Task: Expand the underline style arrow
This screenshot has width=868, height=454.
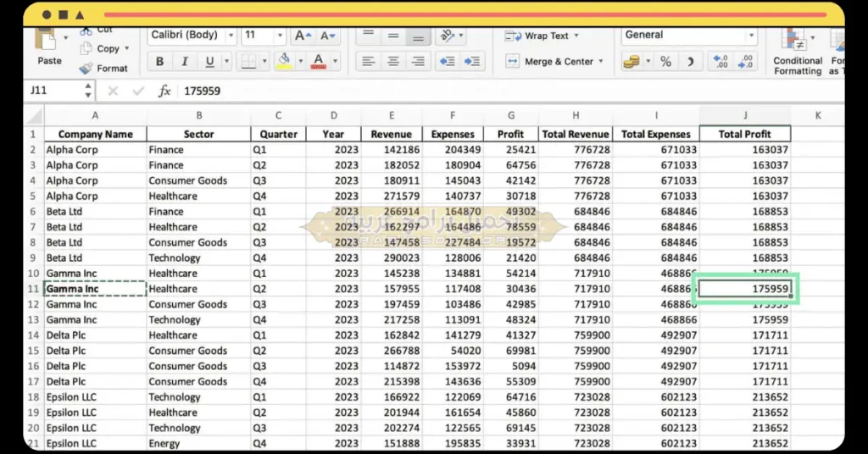Action: tap(226, 61)
